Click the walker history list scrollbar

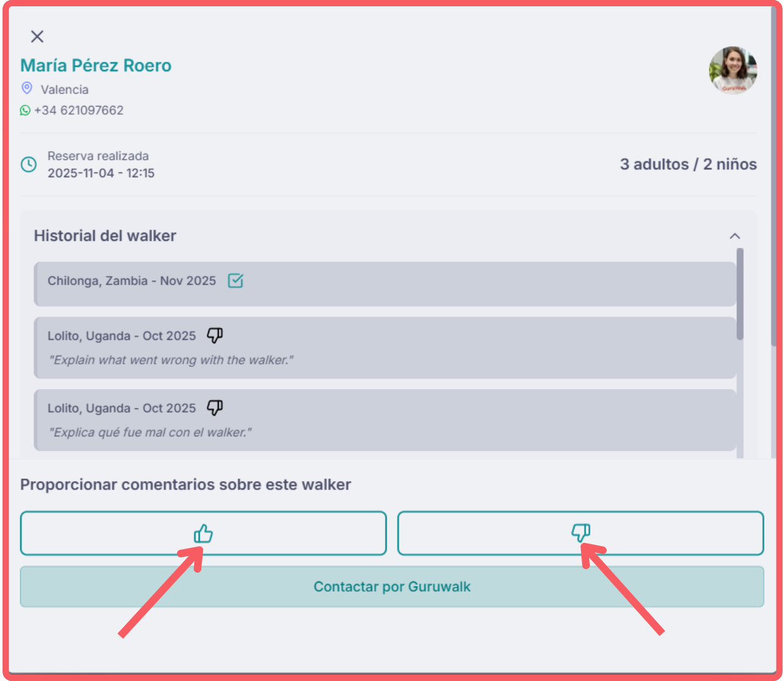click(x=740, y=294)
